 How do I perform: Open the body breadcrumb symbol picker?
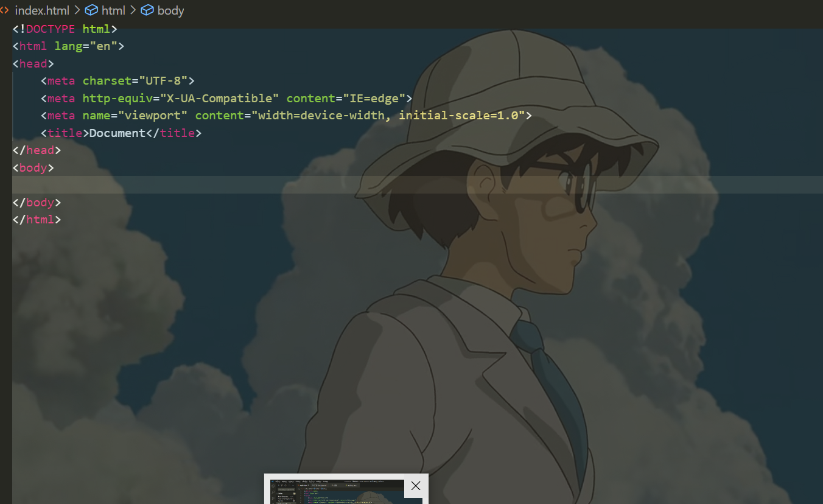pos(169,10)
